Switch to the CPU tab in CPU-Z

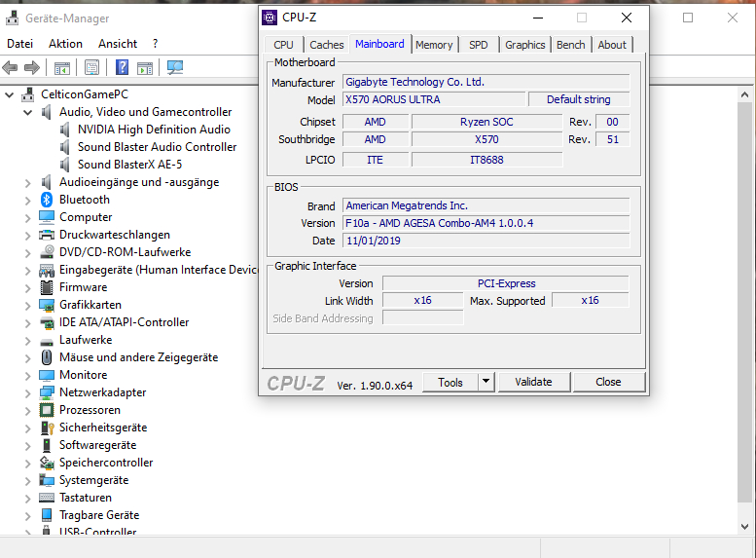283,45
